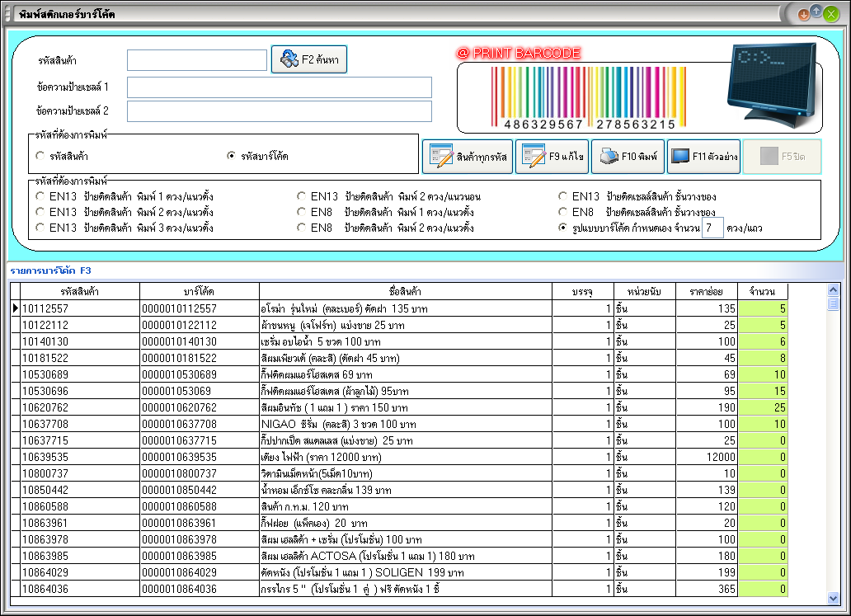Click the orange down-arrow title bar icon
The width and height of the screenshot is (851, 616).
click(x=803, y=13)
